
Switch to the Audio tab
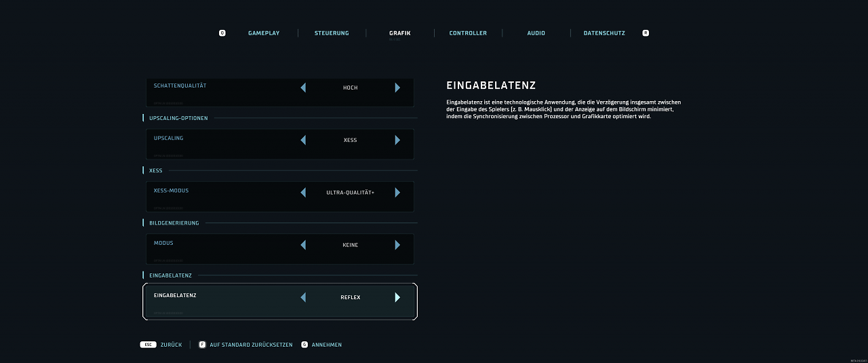click(536, 33)
